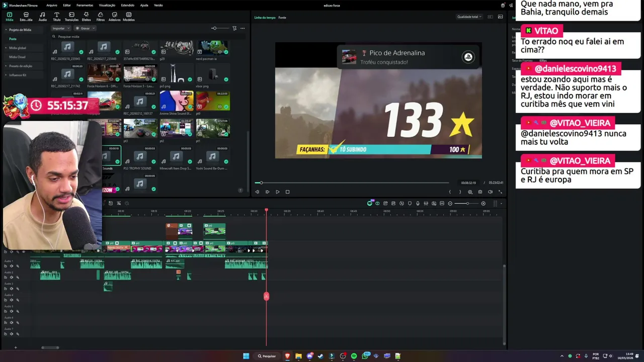Open the Efeitos tab
This screenshot has width=644, height=362.
(86, 17)
